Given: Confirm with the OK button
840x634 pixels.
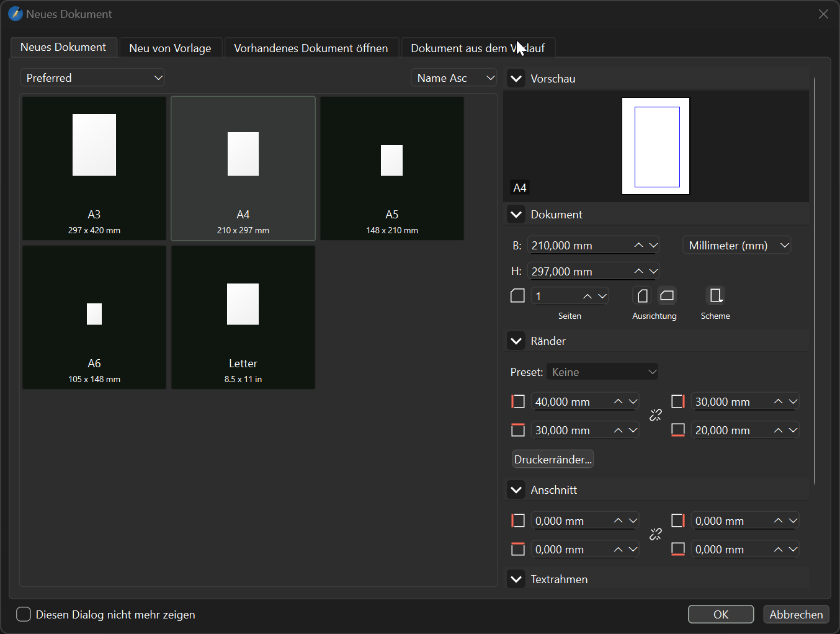Looking at the screenshot, I should (720, 615).
